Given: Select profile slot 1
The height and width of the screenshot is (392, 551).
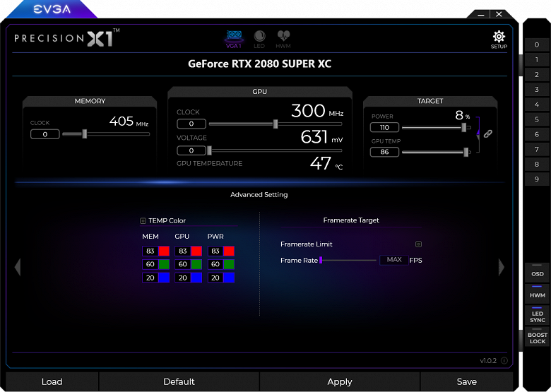Looking at the screenshot, I should pyautogui.click(x=537, y=59).
